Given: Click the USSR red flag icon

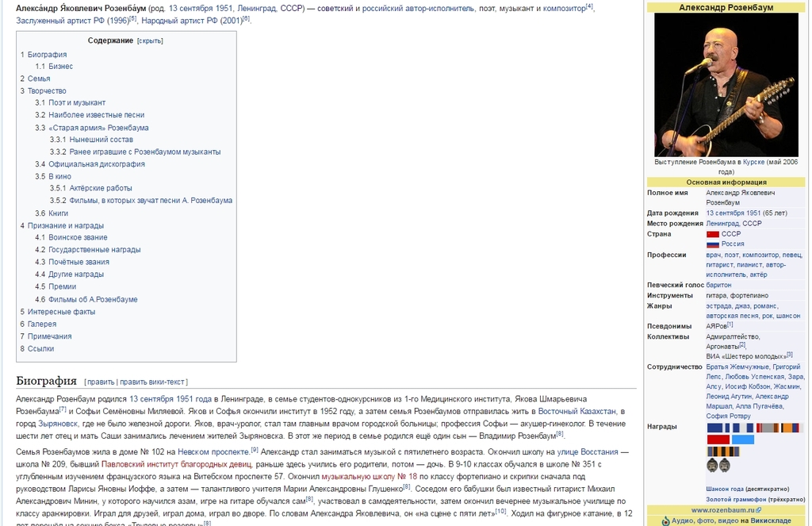Looking at the screenshot, I should [x=712, y=235].
